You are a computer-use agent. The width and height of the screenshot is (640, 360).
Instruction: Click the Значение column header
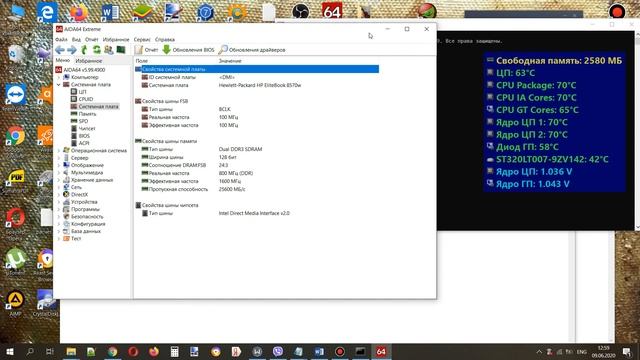pyautogui.click(x=230, y=61)
